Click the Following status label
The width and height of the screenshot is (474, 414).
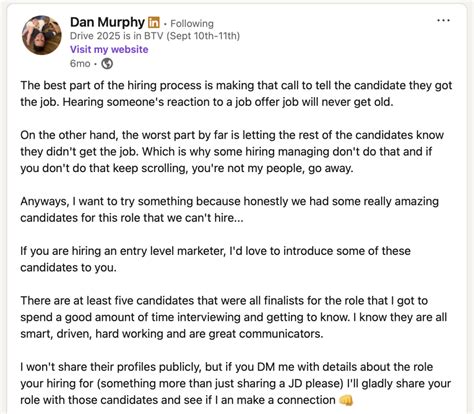coord(192,23)
